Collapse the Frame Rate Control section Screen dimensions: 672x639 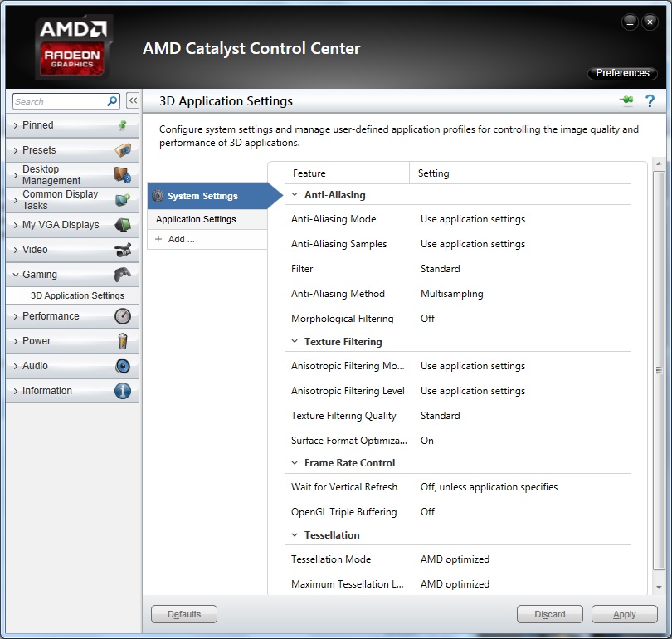pos(295,463)
